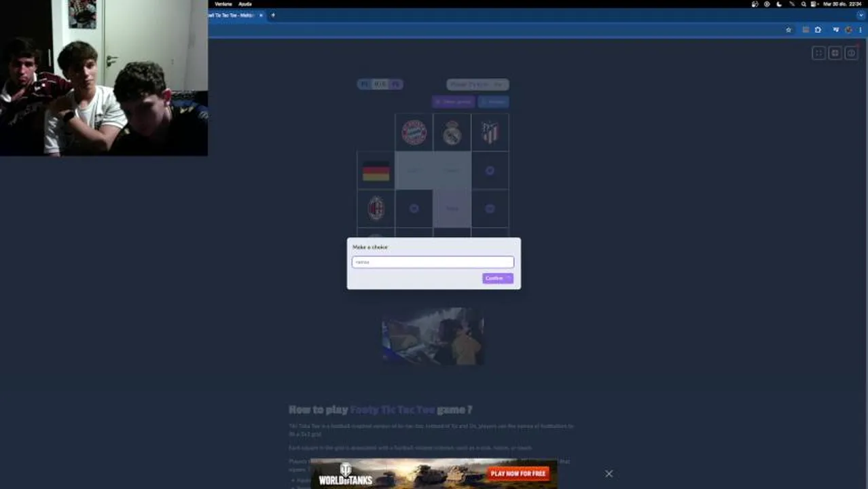Click the fullscreen corners icon on page
This screenshot has height=489, width=868.
819,53
